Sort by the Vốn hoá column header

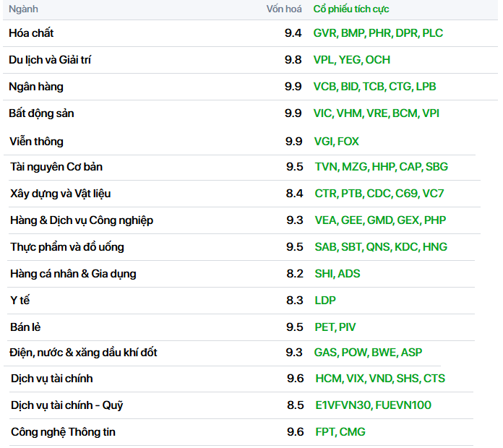click(284, 9)
